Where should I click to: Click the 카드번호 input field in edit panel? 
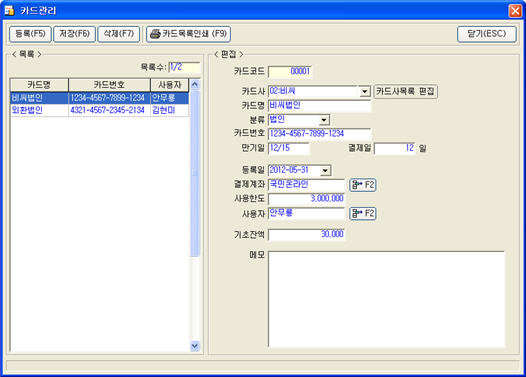click(320, 134)
